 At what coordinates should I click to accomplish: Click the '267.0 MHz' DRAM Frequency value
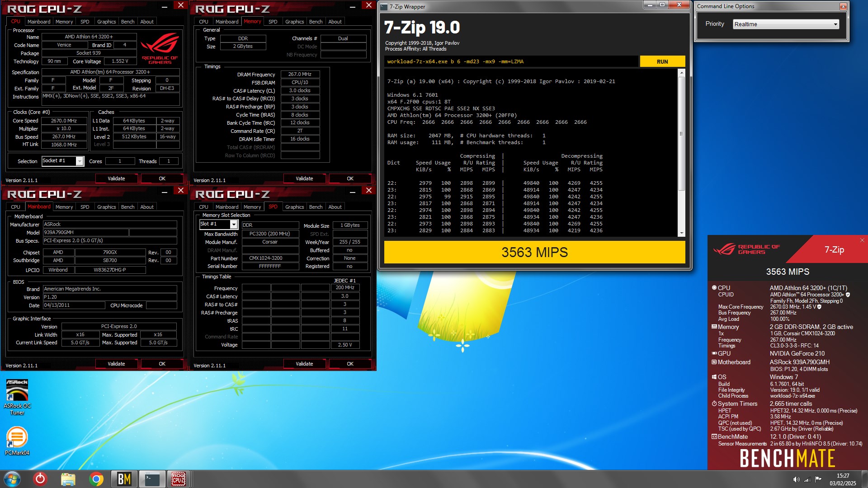pyautogui.click(x=300, y=74)
